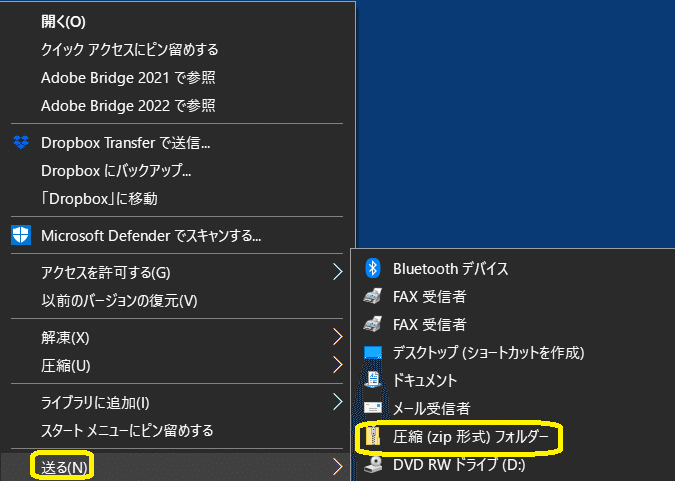The image size is (675, 481).
Task: Send to ドキュメント
Action: (425, 380)
